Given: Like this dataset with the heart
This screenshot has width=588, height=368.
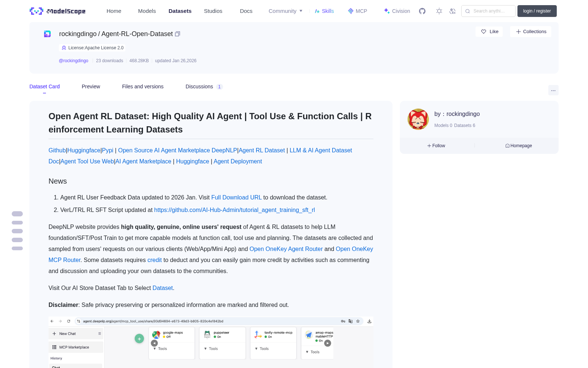Looking at the screenshot, I should [x=490, y=32].
